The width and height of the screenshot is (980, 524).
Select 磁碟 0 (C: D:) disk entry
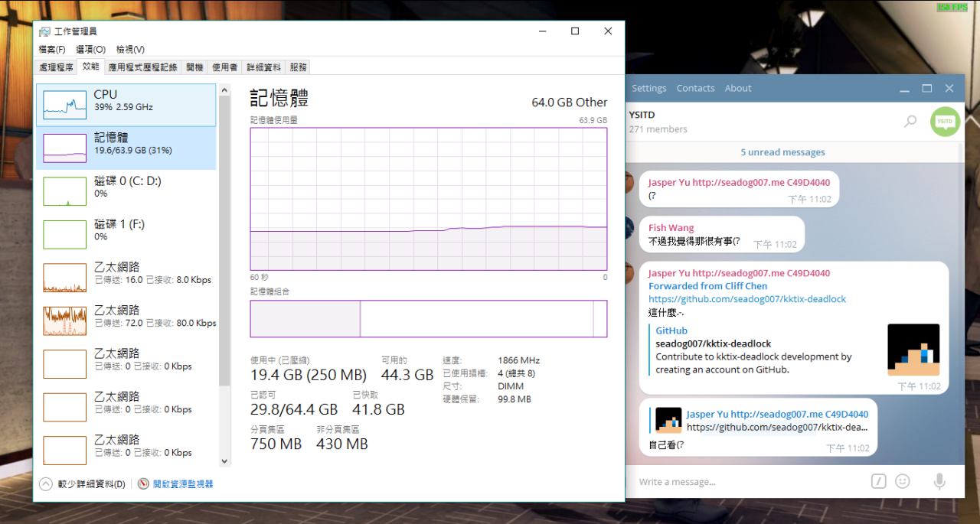point(126,191)
